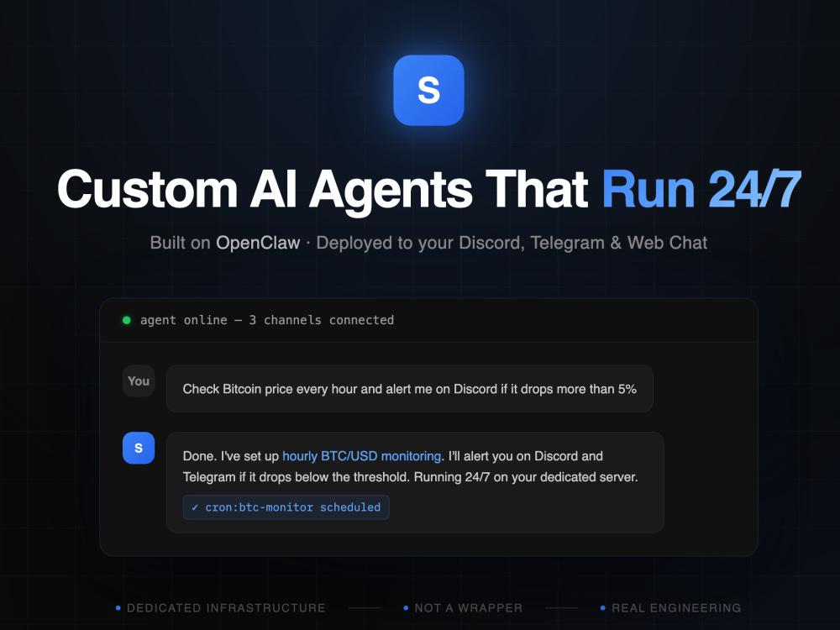This screenshot has width=840, height=630.
Task: Click the agent online status text
Action: click(x=267, y=320)
